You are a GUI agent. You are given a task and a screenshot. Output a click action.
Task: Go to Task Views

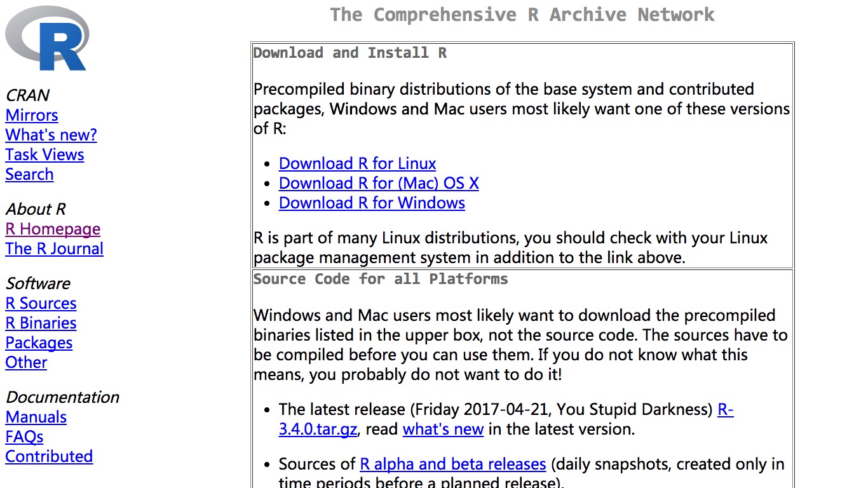point(44,154)
